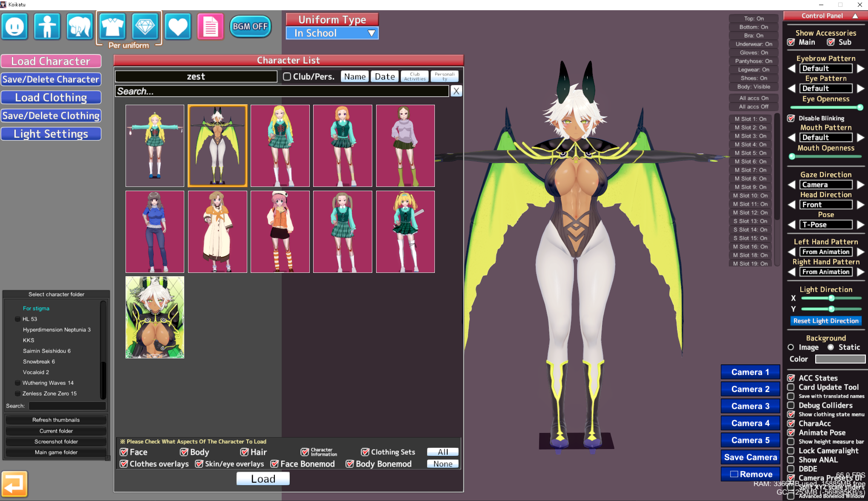Image resolution: width=868 pixels, height=501 pixels.
Task: Open the Accessories diamond tab icon
Action: (145, 26)
